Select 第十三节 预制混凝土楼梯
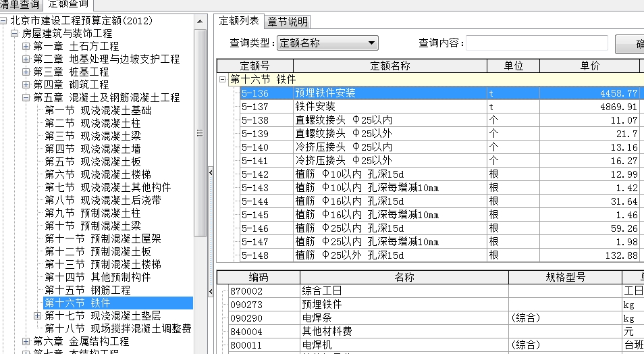 point(103,264)
